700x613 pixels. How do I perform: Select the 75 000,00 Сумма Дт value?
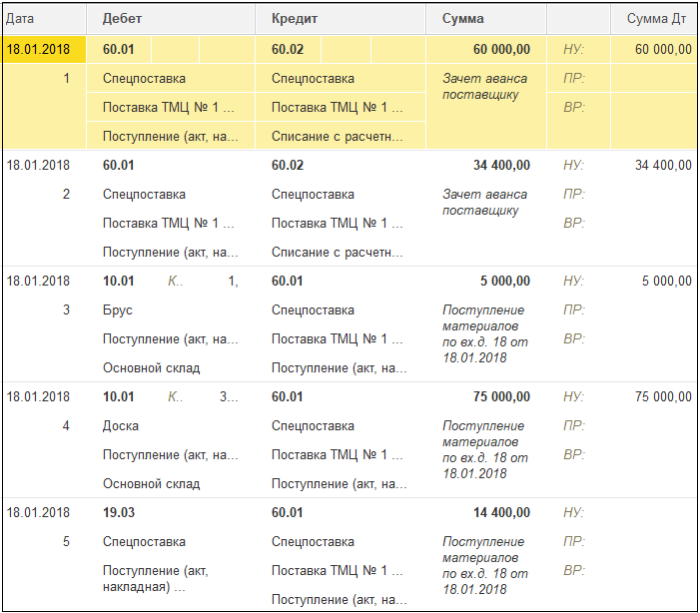[663, 397]
